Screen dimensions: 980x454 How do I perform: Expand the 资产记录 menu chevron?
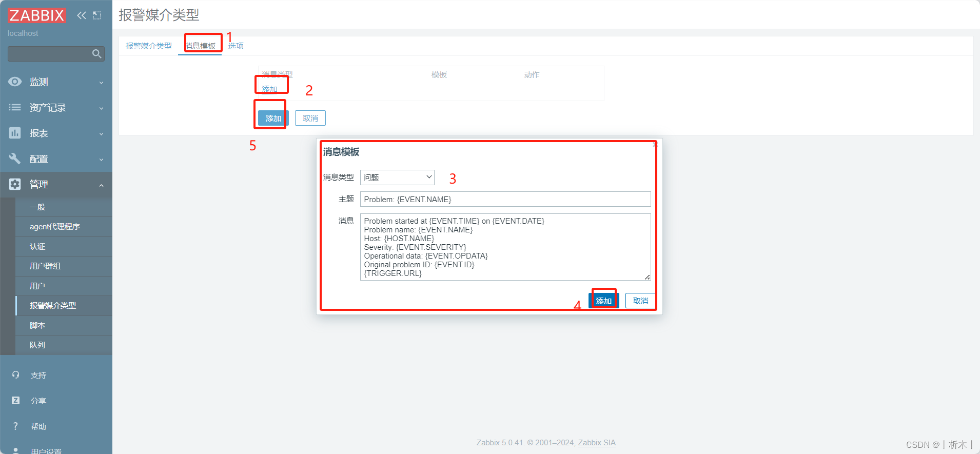(101, 108)
